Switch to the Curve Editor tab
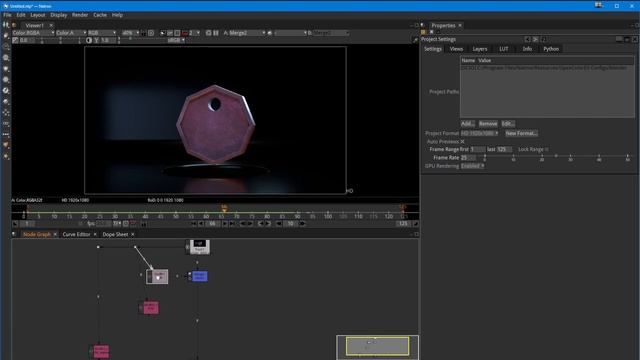Screen dimensions: 640x360 [x=76, y=234]
